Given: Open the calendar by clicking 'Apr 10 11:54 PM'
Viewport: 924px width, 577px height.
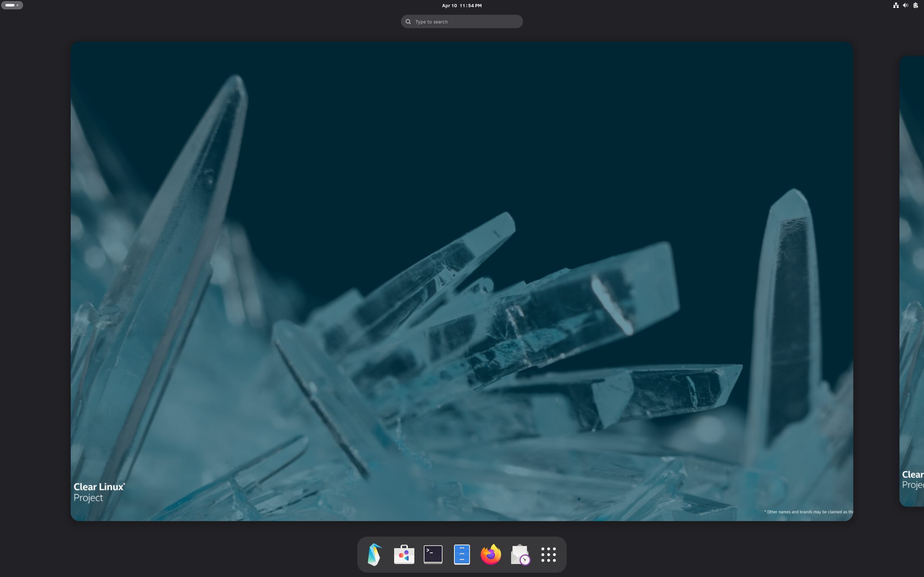Looking at the screenshot, I should 461,5.
